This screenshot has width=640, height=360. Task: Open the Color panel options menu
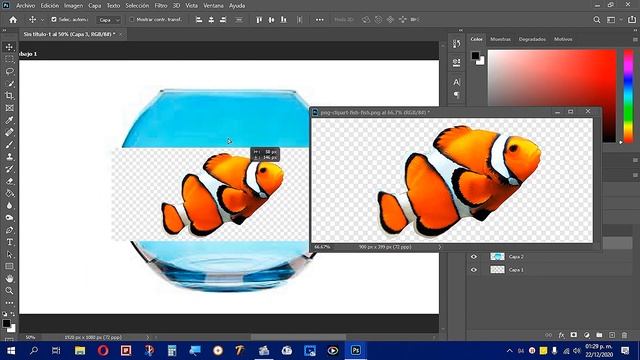[x=635, y=40]
